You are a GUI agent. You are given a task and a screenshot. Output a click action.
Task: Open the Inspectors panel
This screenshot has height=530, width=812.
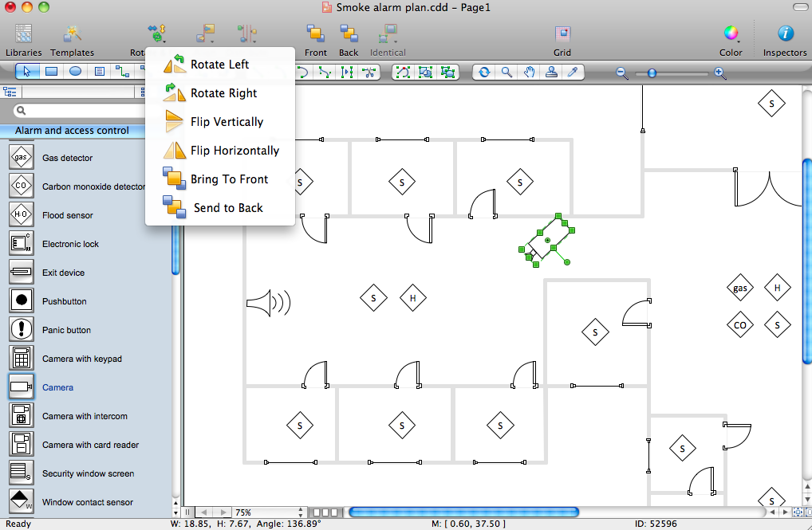click(785, 33)
